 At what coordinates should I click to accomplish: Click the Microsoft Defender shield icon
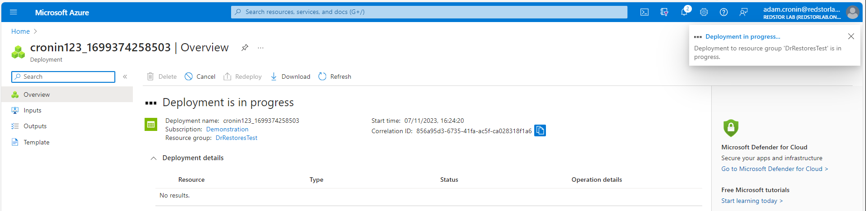(731, 128)
